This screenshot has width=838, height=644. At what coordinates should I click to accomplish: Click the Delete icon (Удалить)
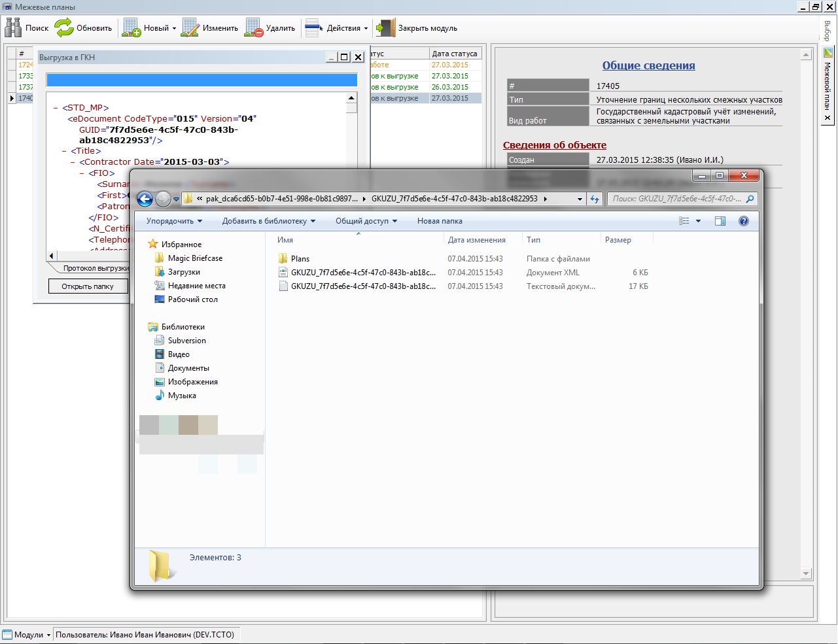click(x=254, y=27)
